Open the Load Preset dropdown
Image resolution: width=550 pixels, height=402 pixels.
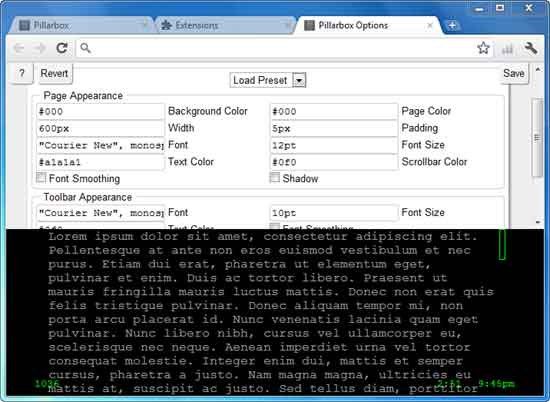click(x=268, y=80)
